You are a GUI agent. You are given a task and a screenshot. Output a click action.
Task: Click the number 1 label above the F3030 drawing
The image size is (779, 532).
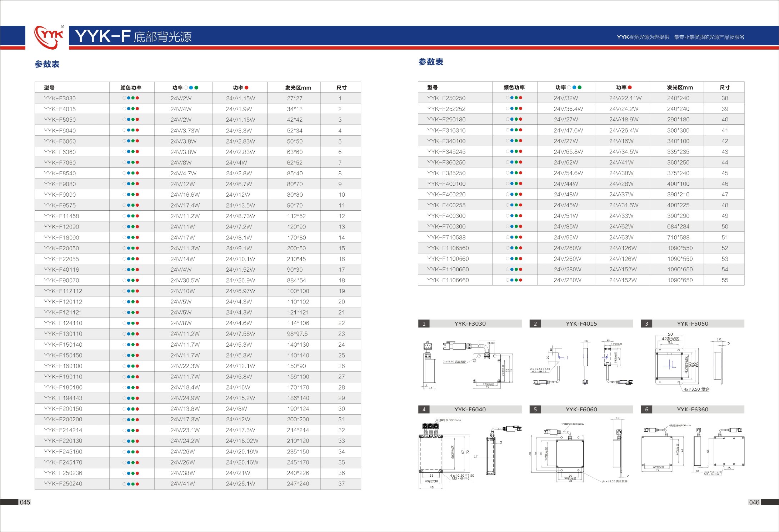click(424, 323)
